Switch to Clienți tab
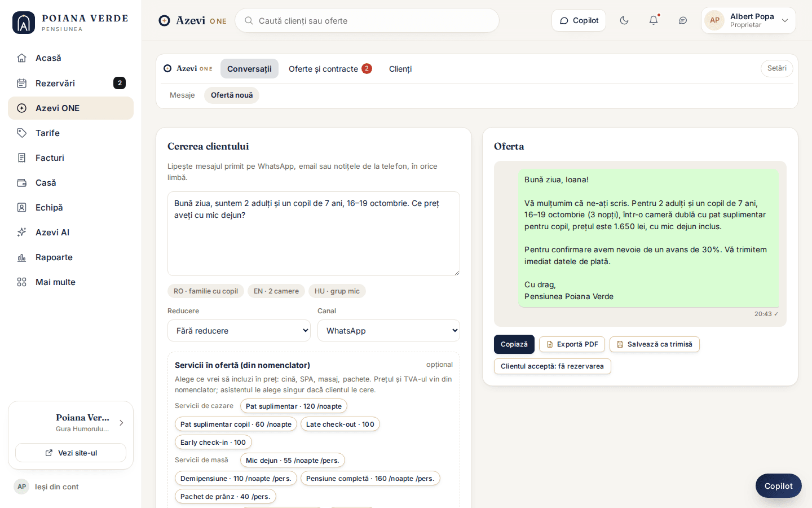 pyautogui.click(x=400, y=69)
